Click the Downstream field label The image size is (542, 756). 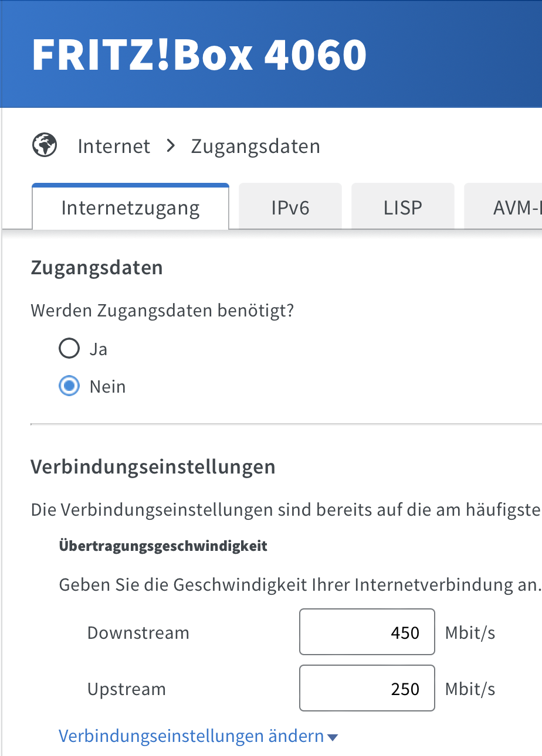tap(138, 632)
